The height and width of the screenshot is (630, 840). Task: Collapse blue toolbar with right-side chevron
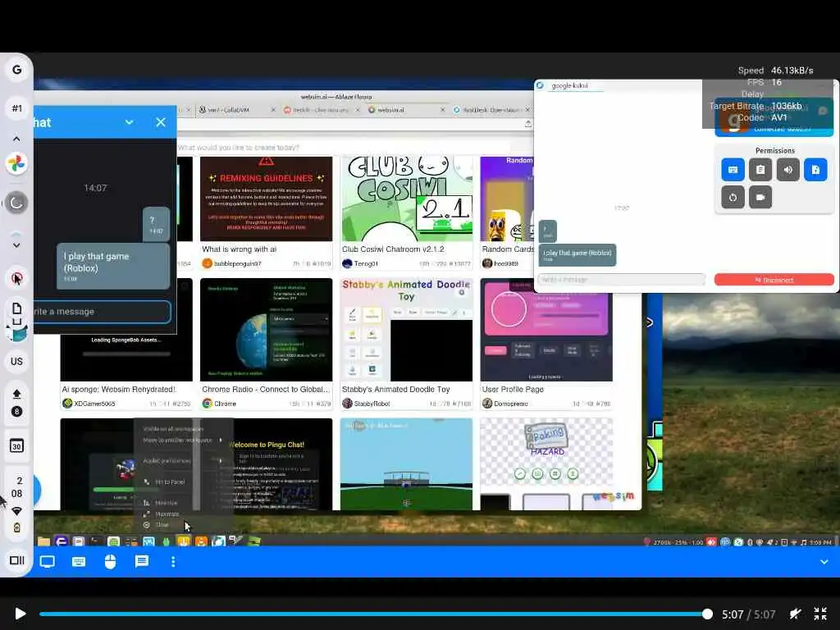(824, 561)
